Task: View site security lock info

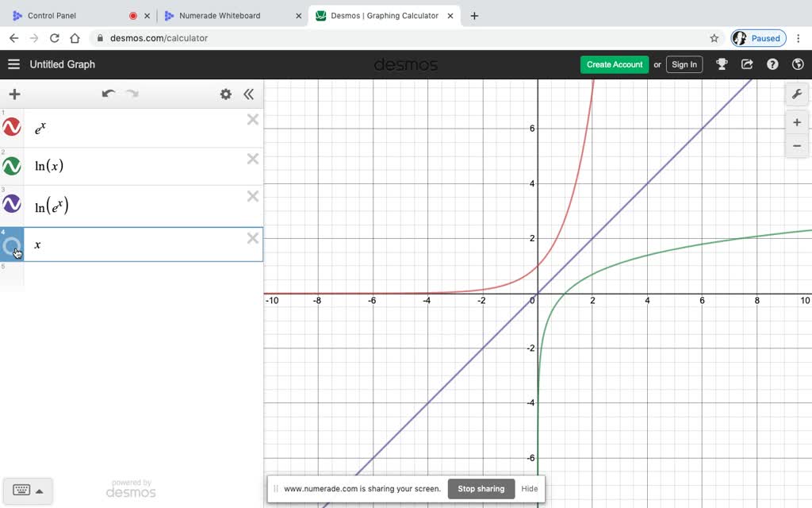Action: [x=100, y=38]
